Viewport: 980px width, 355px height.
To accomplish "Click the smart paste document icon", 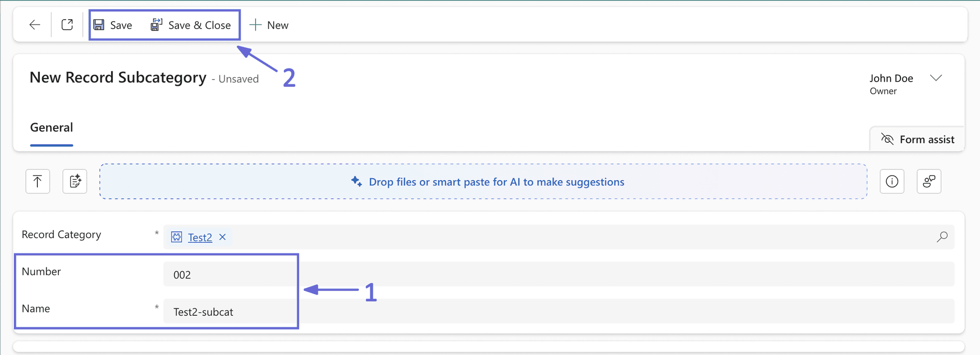I will (75, 182).
